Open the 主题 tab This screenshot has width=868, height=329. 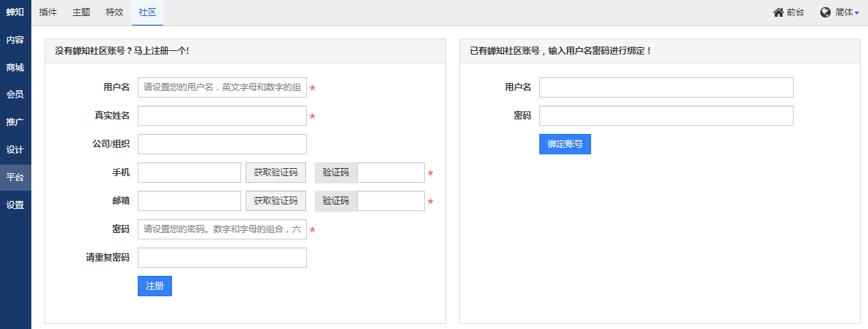[x=82, y=12]
